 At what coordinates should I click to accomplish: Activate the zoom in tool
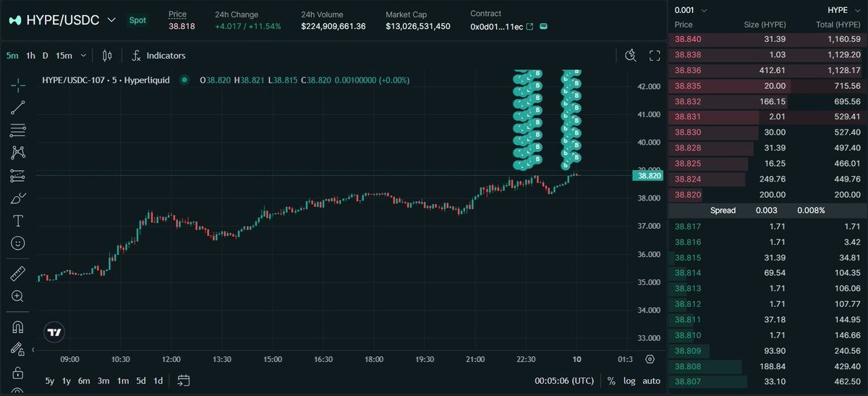pos(18,296)
